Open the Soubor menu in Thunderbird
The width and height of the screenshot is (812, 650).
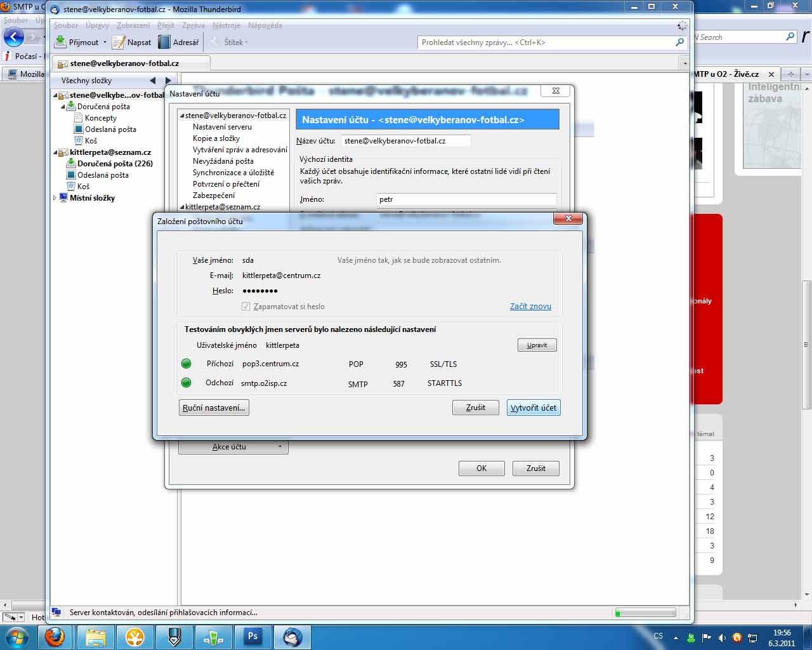pyautogui.click(x=66, y=25)
